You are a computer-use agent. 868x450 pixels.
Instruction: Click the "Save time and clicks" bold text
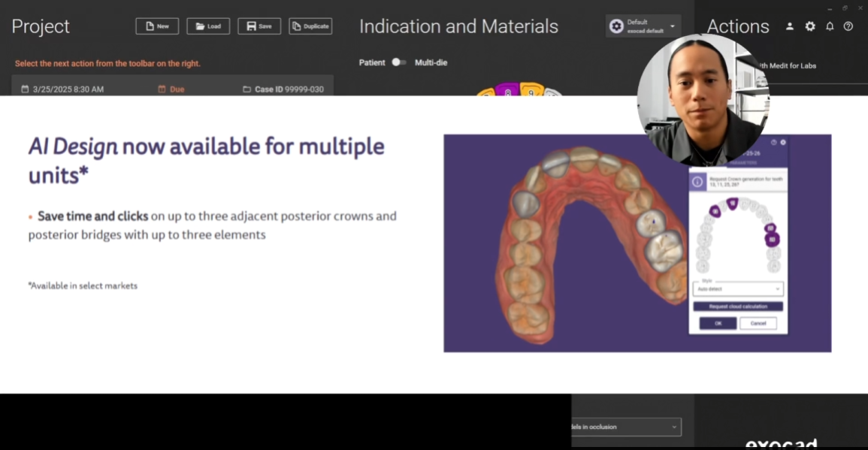click(93, 216)
